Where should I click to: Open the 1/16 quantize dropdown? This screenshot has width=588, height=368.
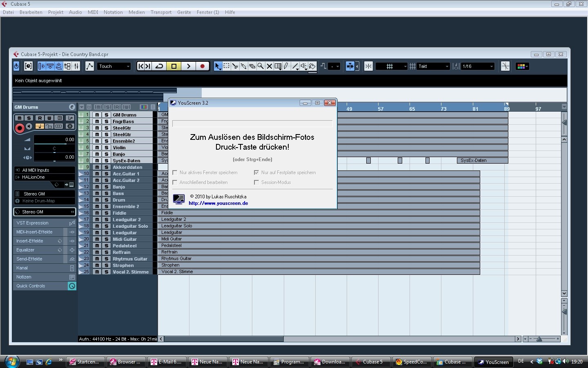[478, 66]
